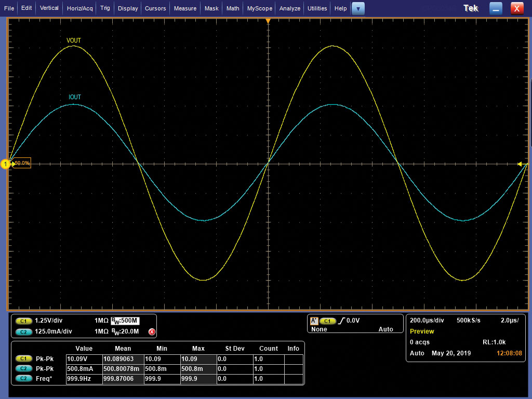This screenshot has height=399, width=532.
Task: Click the 200.0µs/div timebase readout
Action: click(427, 320)
